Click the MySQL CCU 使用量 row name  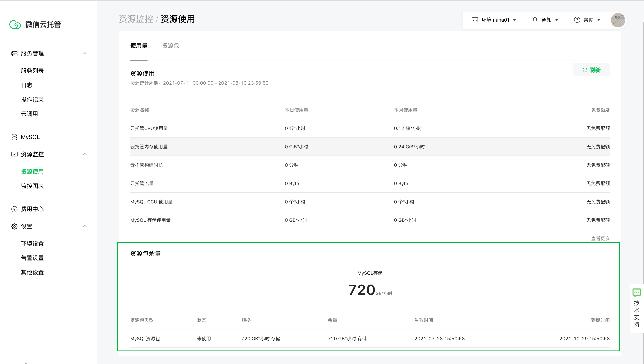tap(151, 202)
